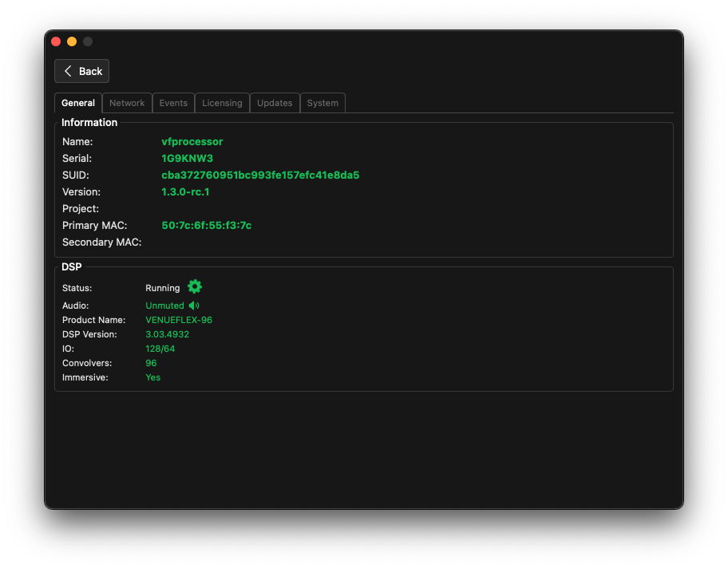The height and width of the screenshot is (568, 728).
Task: Click the DSP Version 3.03.4932 value
Action: point(167,334)
